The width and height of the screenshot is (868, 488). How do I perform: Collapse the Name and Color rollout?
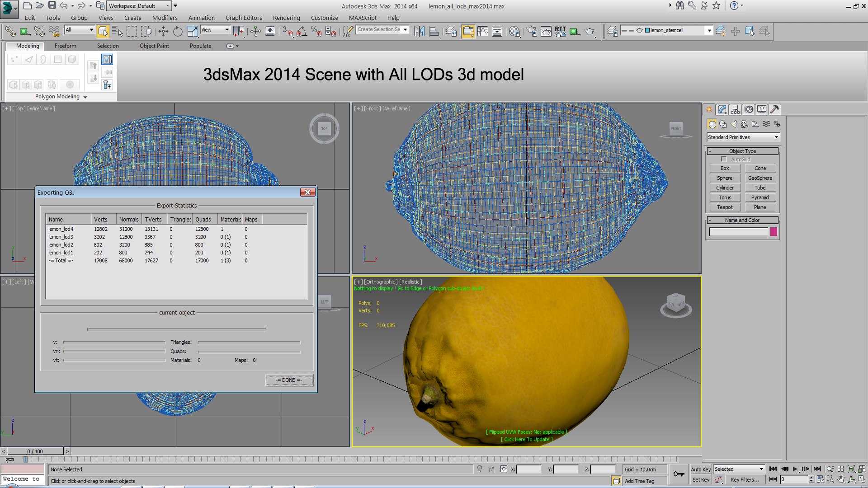pos(742,221)
